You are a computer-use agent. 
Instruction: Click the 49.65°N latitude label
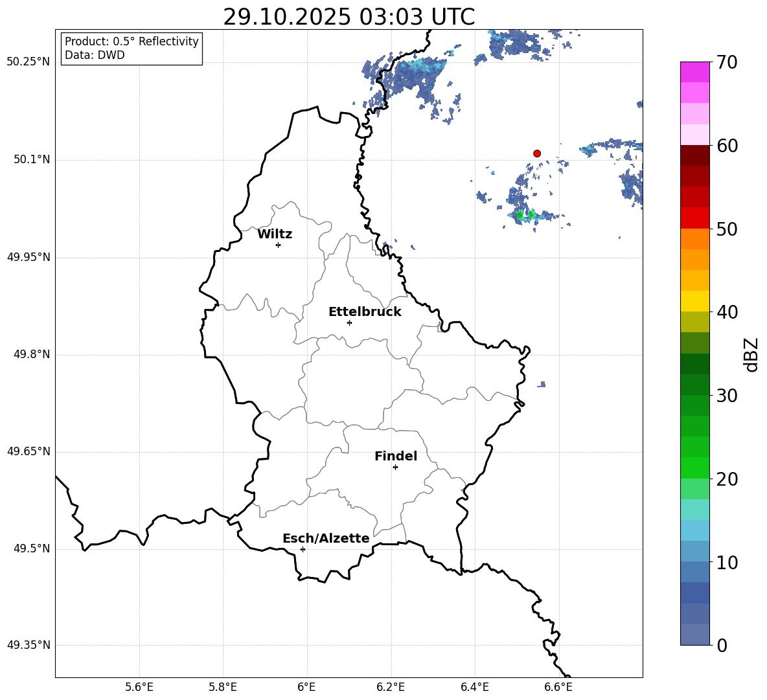(29, 451)
